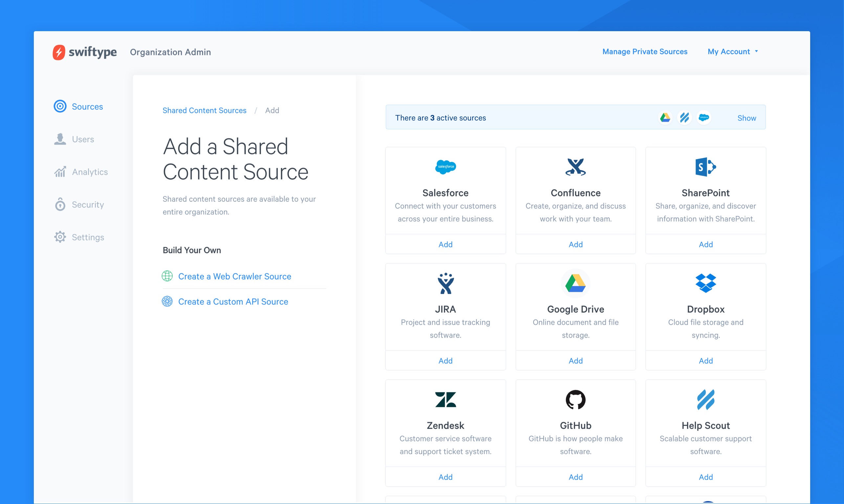Click the Swiftype logo
844x504 pixels.
tap(85, 52)
